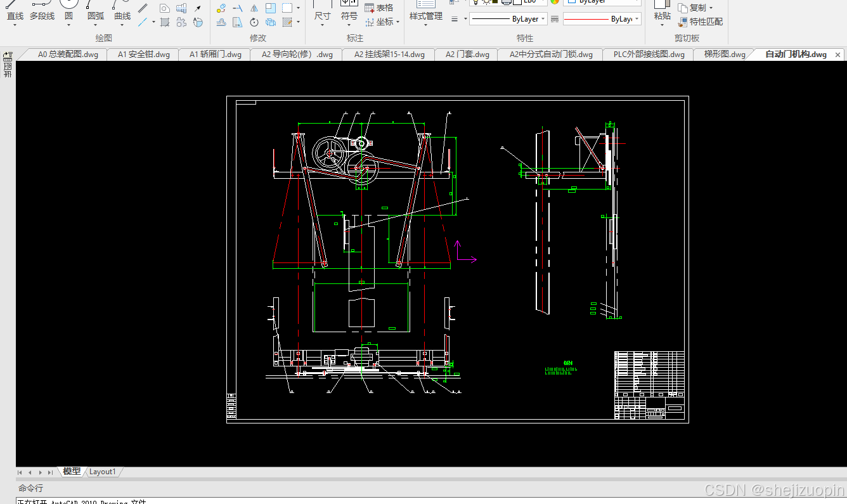The image size is (847, 504).
Task: Click the blue construction line tool icon
Action: click(x=143, y=22)
